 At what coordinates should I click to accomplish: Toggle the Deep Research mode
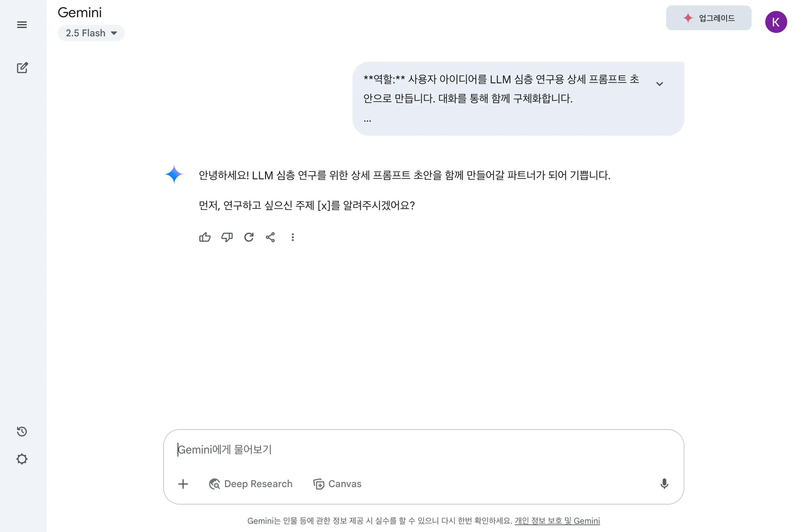click(x=251, y=484)
